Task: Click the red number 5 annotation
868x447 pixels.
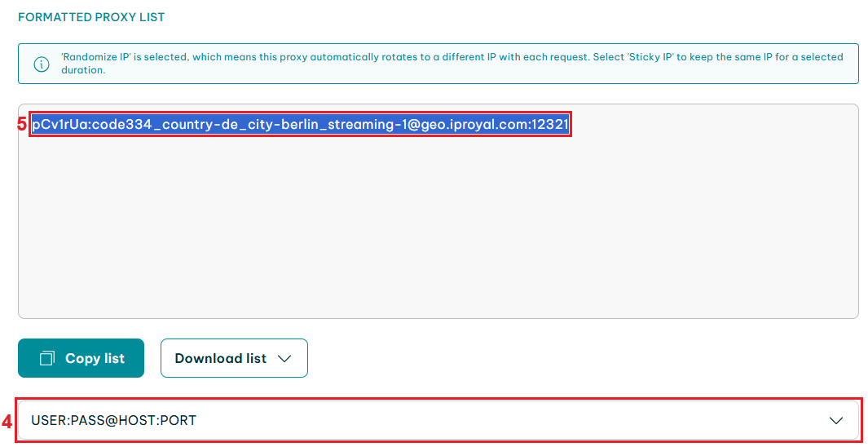Action: coord(21,125)
